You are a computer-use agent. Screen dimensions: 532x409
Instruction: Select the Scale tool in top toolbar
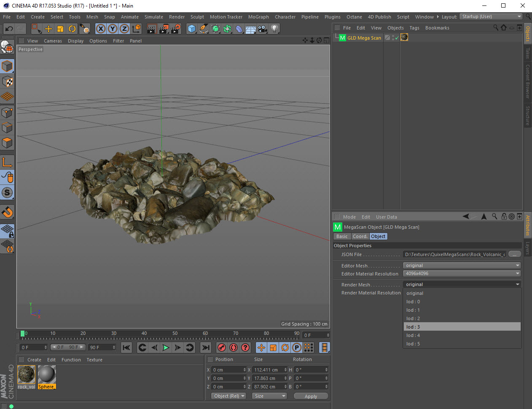(x=60, y=29)
